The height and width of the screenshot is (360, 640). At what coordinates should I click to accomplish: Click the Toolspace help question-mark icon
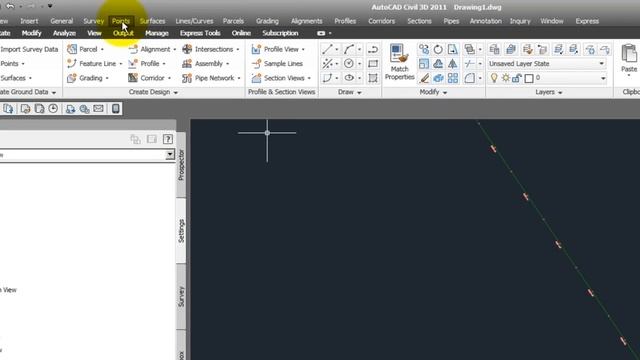[x=167, y=139]
